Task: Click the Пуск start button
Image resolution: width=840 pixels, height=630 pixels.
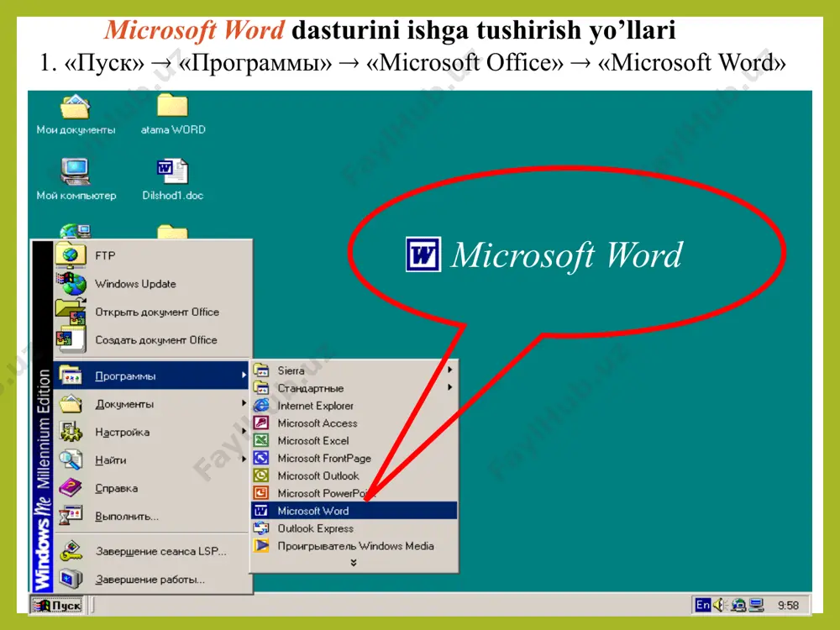Action: click(x=57, y=606)
